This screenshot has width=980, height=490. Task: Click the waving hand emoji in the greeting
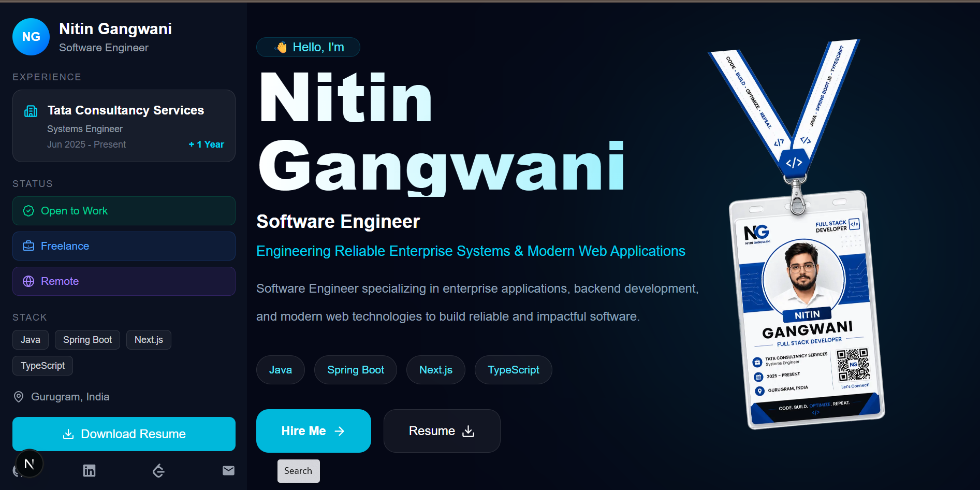[x=281, y=48]
